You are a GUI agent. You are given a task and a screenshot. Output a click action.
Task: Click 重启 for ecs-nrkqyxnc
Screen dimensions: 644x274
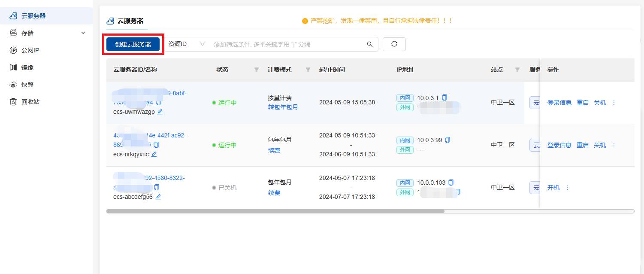tap(583, 146)
